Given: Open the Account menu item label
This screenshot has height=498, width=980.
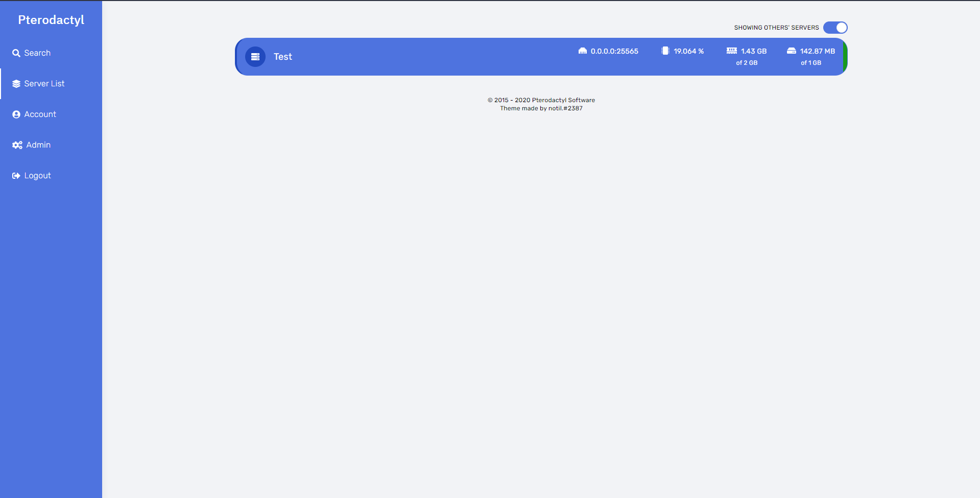Looking at the screenshot, I should [40, 114].
